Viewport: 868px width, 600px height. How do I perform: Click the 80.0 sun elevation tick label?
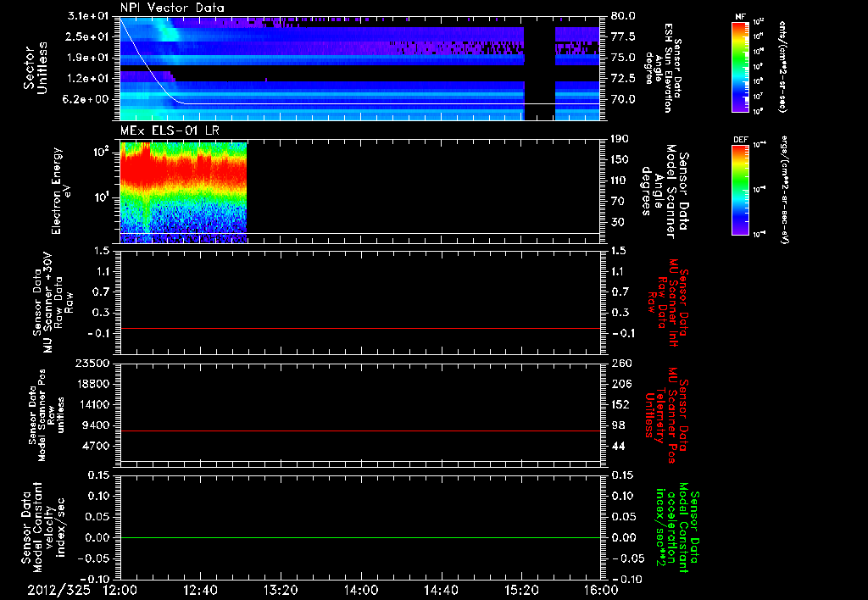tap(623, 16)
